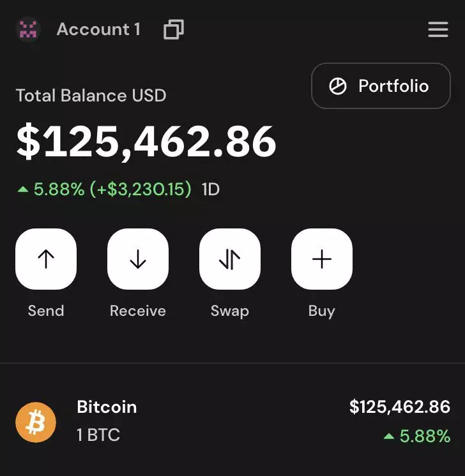
Task: Click the Total Balance USD label
Action: 91,96
